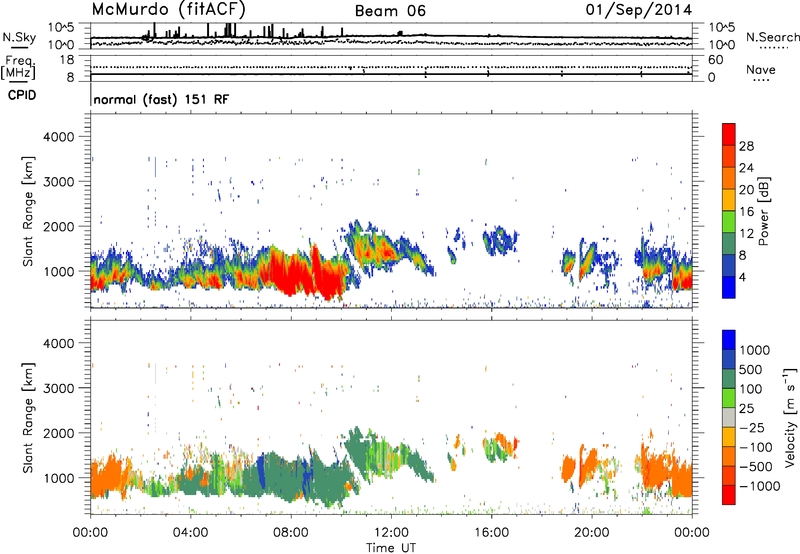The image size is (800, 554).
Task: Click the '-500' label on Velocity scale
Action: point(756,467)
